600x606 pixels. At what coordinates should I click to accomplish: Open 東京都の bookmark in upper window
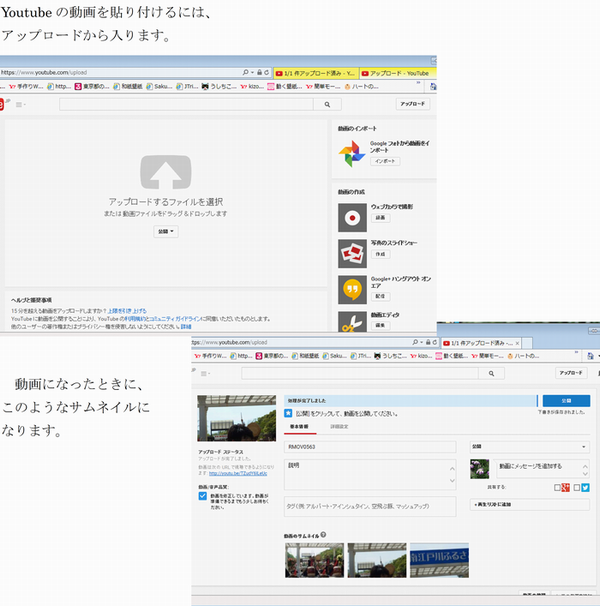point(92,86)
